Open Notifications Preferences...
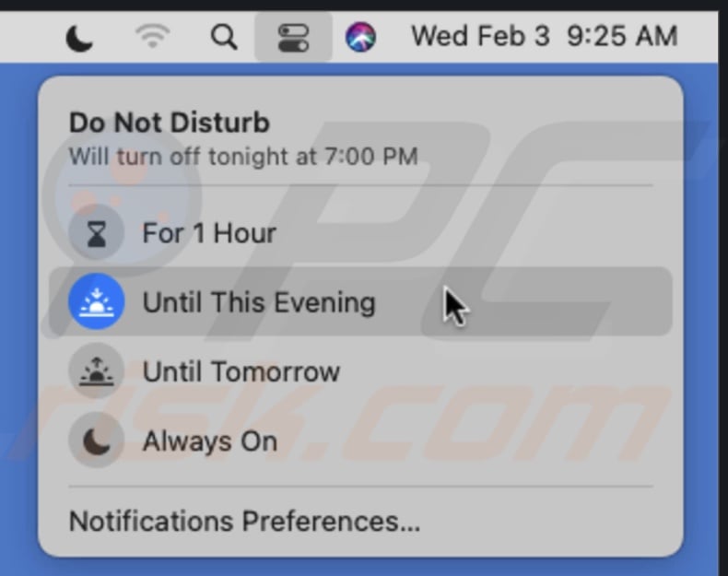Image resolution: width=728 pixels, height=576 pixels. point(245,522)
